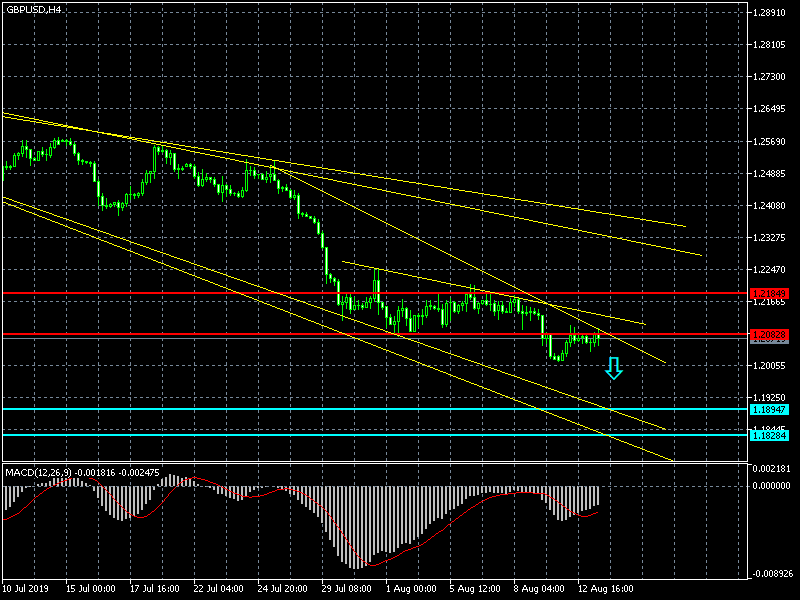Click the GBPUSD,H4 chart title
Image resolution: width=800 pixels, height=600 pixels.
tap(34, 10)
